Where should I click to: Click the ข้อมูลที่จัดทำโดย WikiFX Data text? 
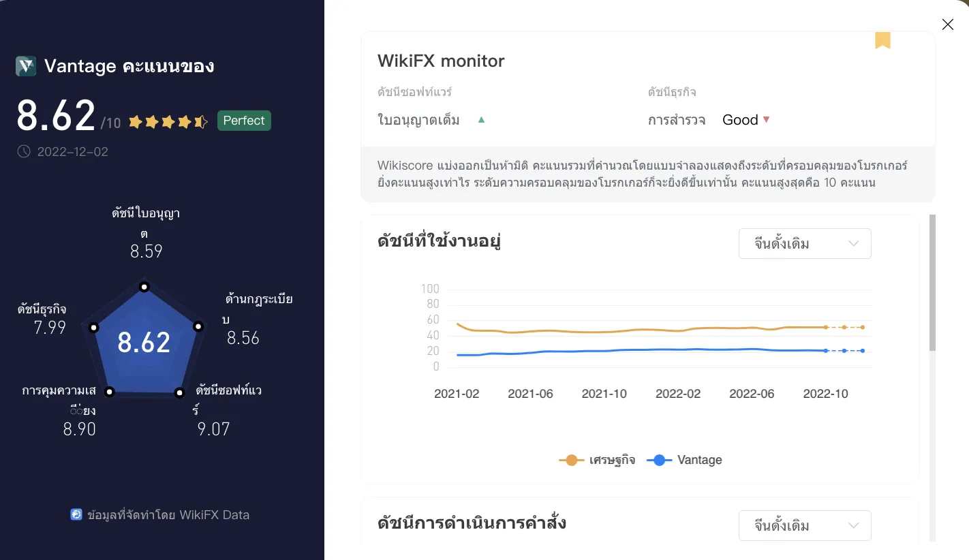(x=168, y=514)
